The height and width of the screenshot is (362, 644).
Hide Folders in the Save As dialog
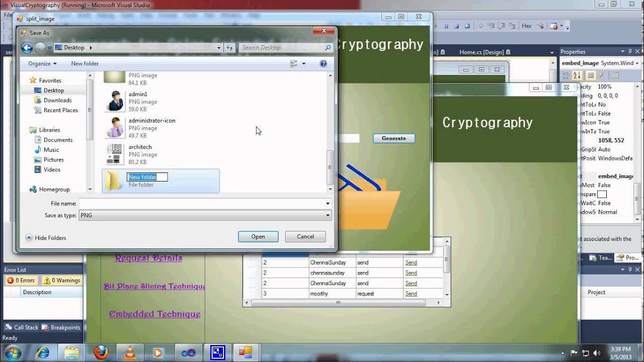[46, 238]
